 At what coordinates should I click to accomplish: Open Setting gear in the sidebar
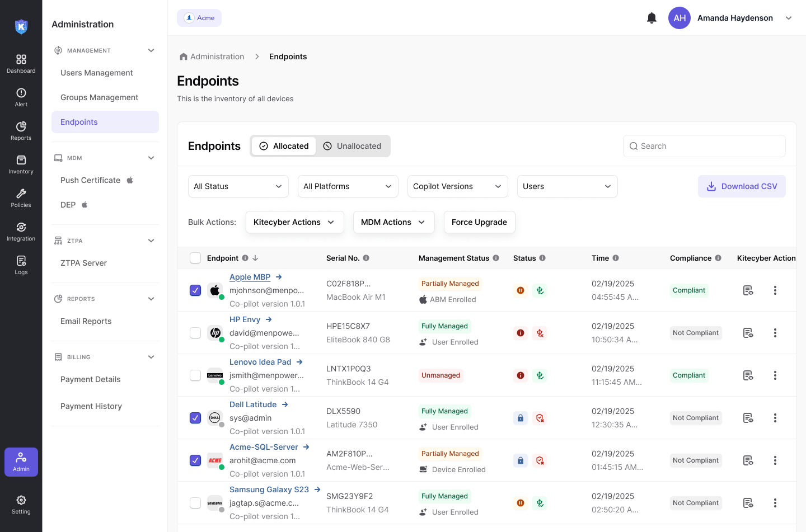tap(21, 504)
